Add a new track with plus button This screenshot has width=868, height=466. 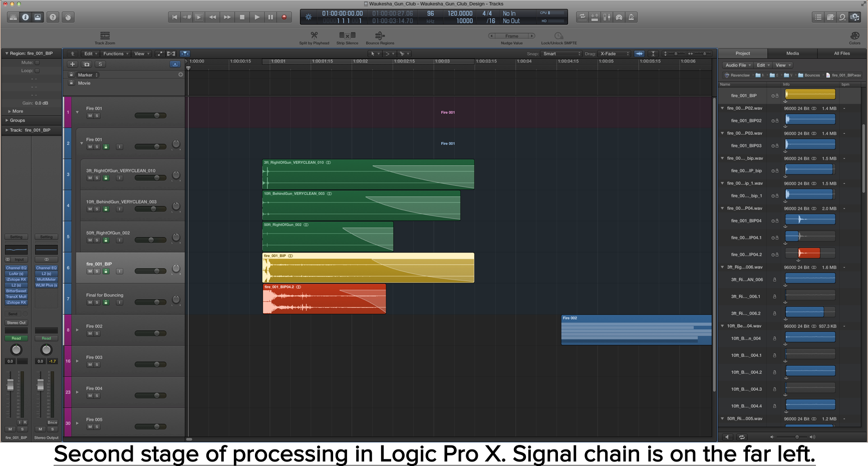click(x=73, y=64)
